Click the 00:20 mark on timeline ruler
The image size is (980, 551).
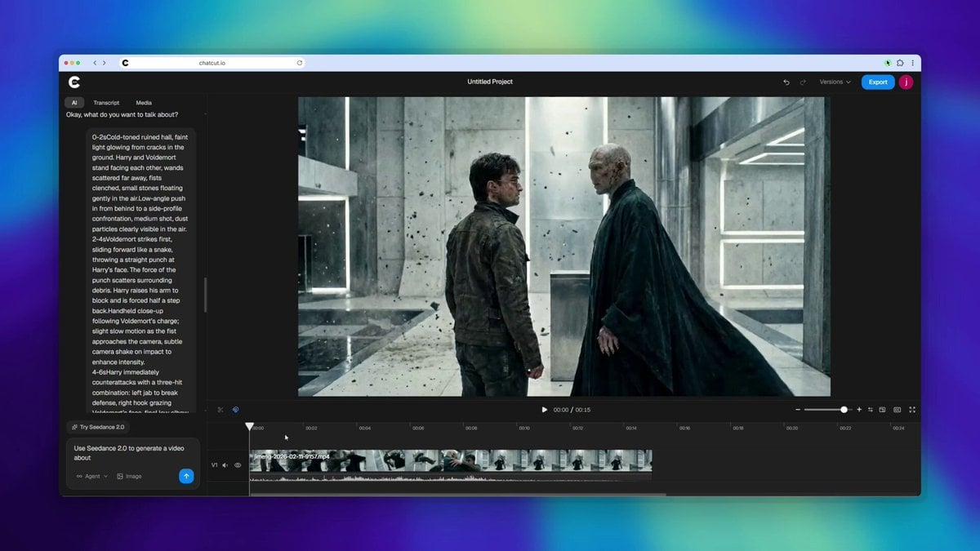pos(791,428)
